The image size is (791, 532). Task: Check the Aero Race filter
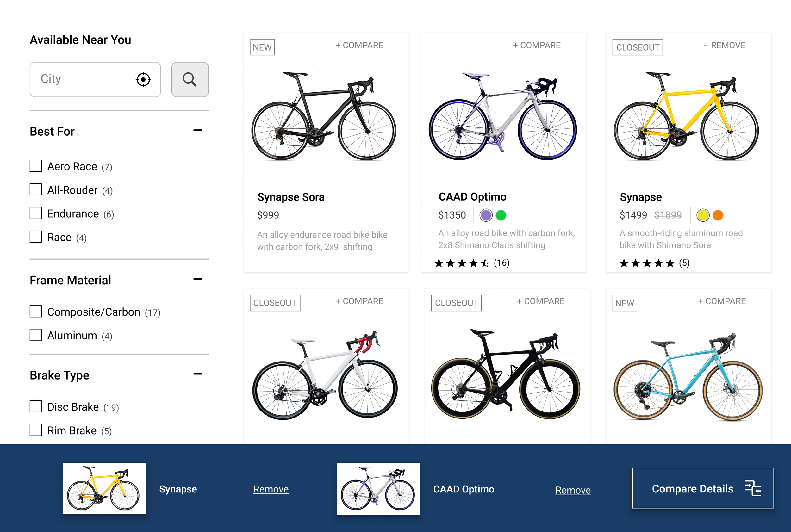click(x=36, y=166)
